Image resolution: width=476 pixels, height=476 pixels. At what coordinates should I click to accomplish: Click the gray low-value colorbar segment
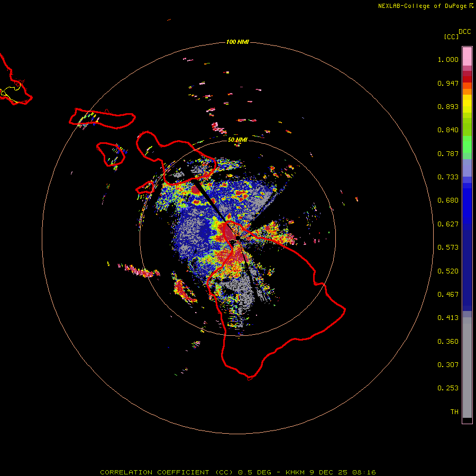[467, 368]
